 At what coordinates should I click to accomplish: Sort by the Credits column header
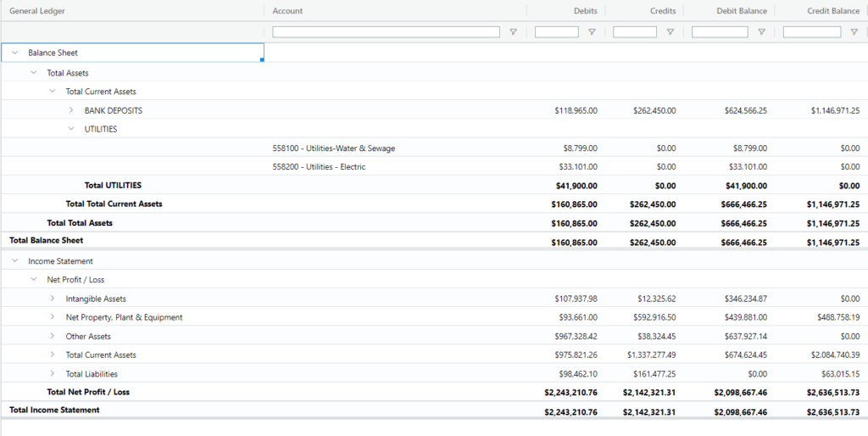tap(663, 10)
